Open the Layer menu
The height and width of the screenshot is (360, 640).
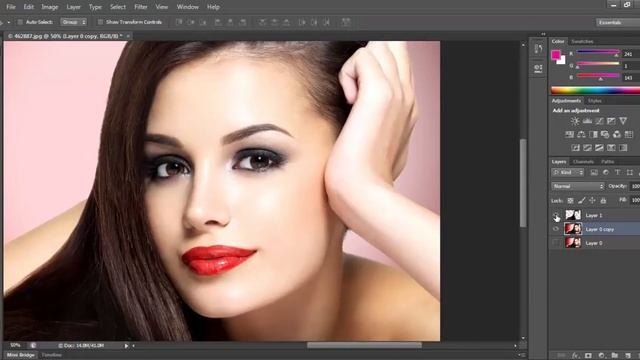click(73, 7)
